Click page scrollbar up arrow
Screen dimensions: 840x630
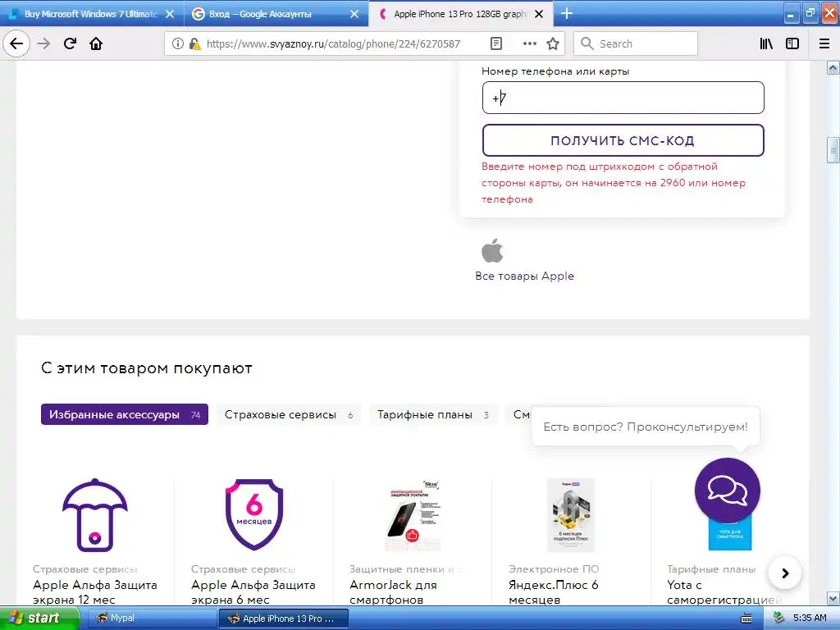(x=833, y=68)
